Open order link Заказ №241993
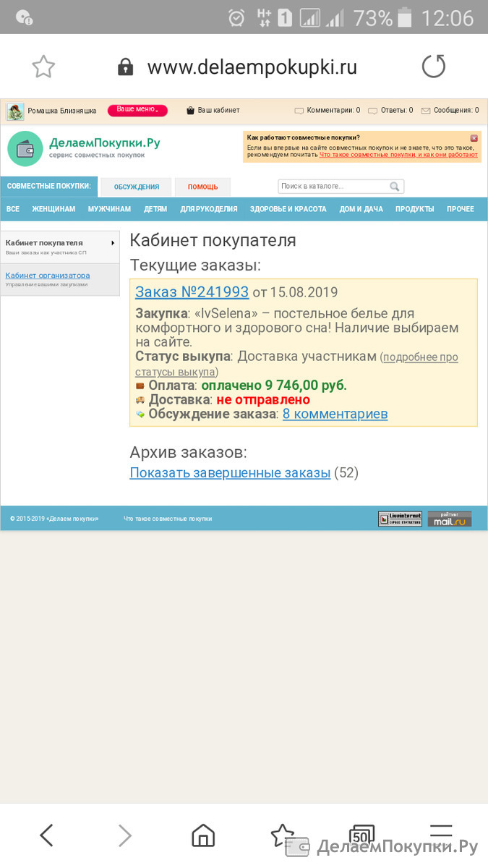488x868 pixels. (192, 292)
